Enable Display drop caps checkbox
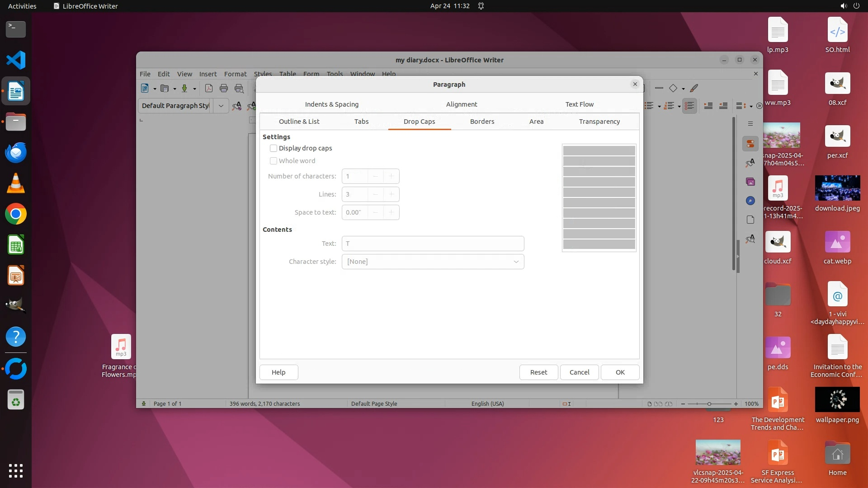Screen dimensions: 868x488 274,148
